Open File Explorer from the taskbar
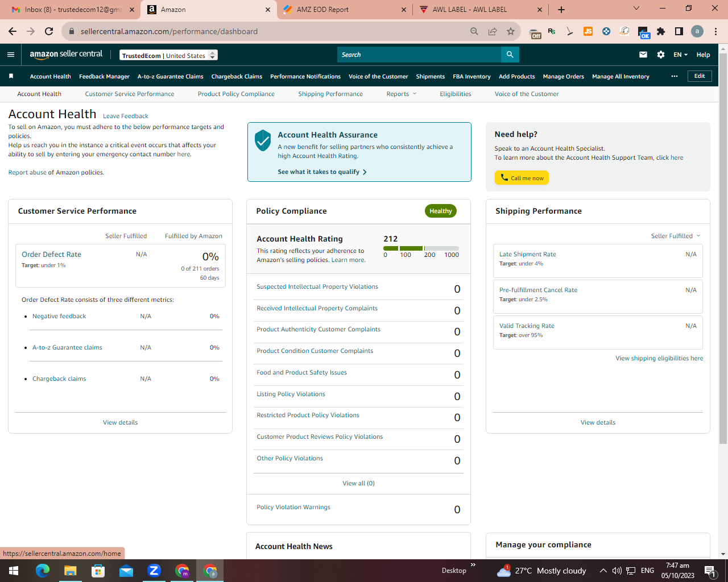This screenshot has height=582, width=728. coord(70,571)
